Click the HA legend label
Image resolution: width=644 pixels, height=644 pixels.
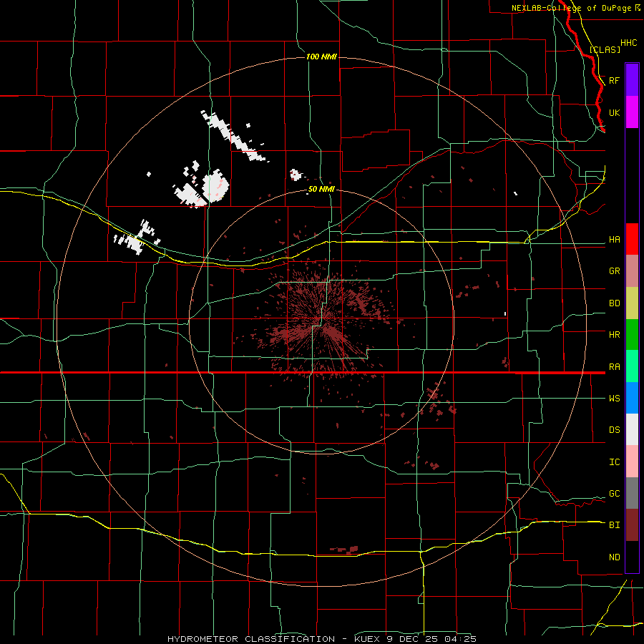pyautogui.click(x=615, y=240)
